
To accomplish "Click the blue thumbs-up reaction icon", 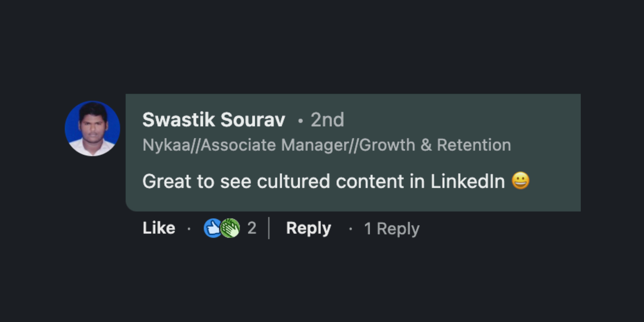I will click(x=212, y=228).
